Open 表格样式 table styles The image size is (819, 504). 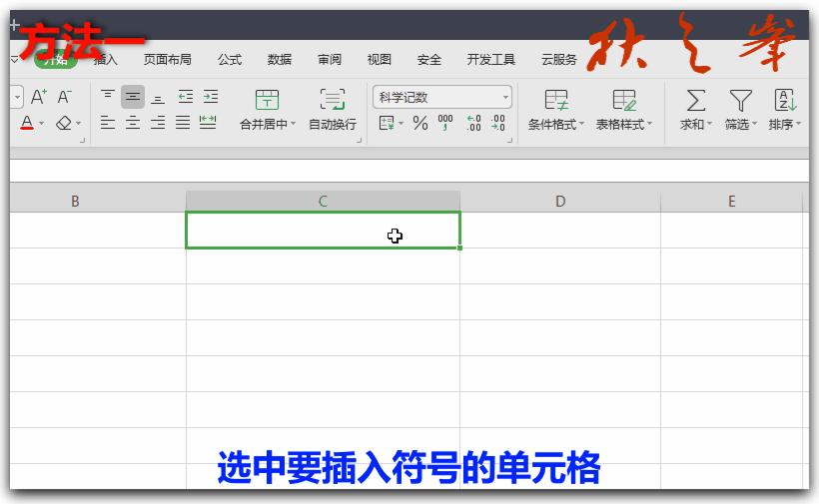click(x=624, y=109)
